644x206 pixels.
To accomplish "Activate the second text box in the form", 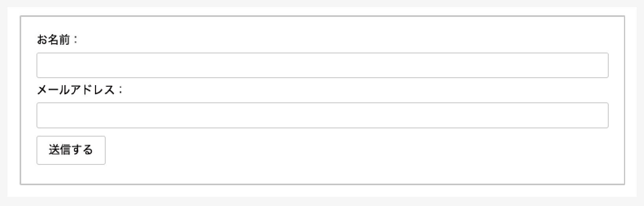I will 322,115.
